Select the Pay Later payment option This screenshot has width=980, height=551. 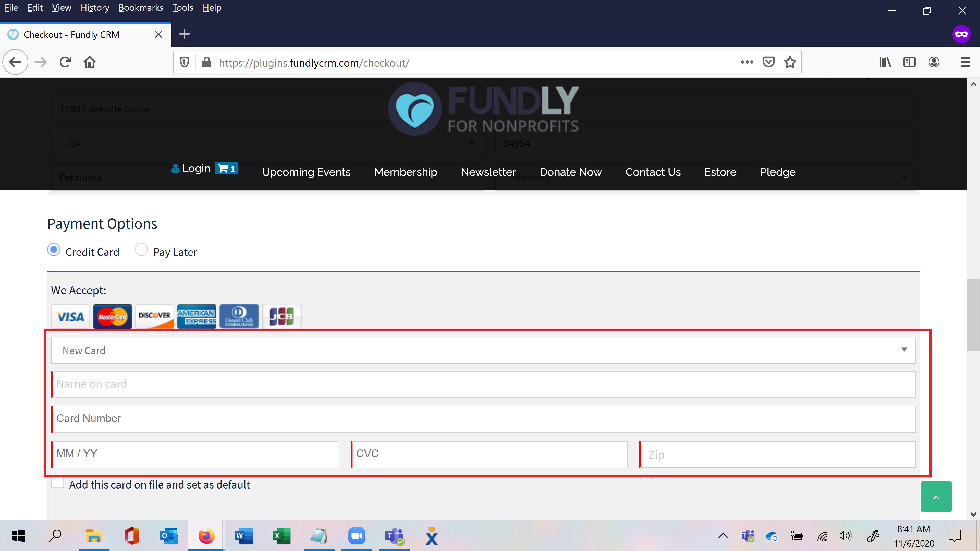(x=141, y=250)
